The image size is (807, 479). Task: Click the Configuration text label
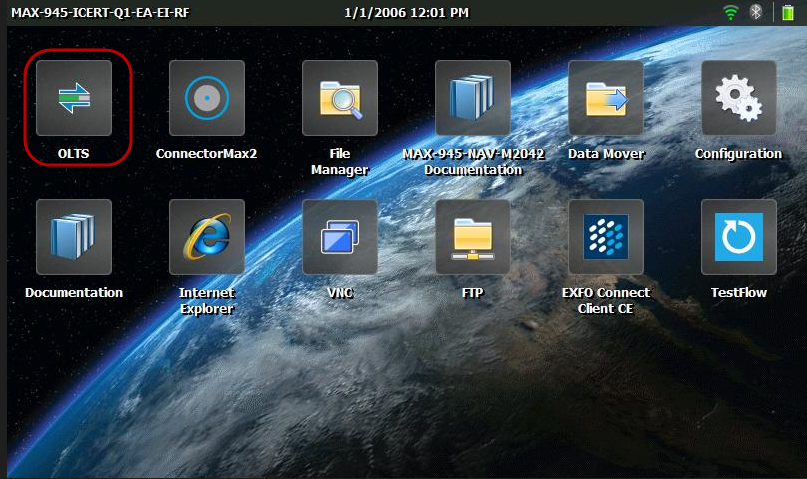(x=739, y=154)
